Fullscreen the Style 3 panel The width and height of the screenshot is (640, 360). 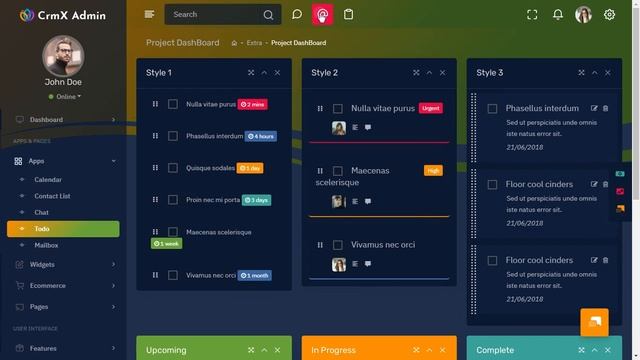pos(581,73)
